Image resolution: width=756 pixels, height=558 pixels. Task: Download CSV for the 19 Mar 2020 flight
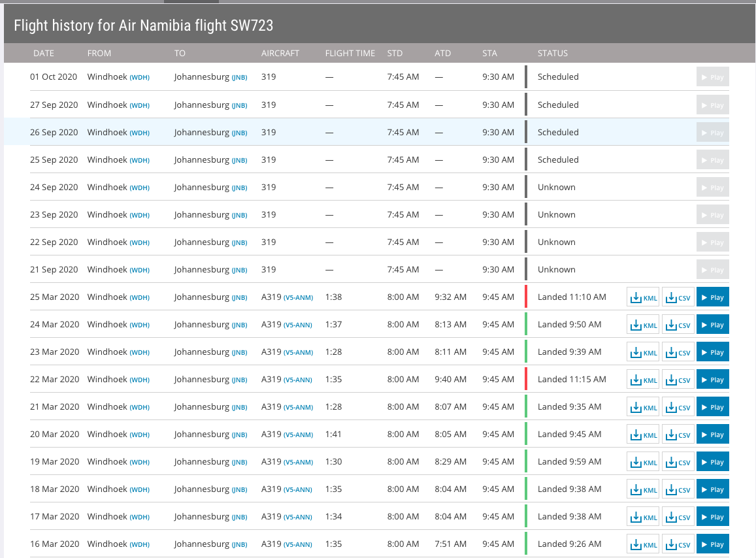[678, 462]
